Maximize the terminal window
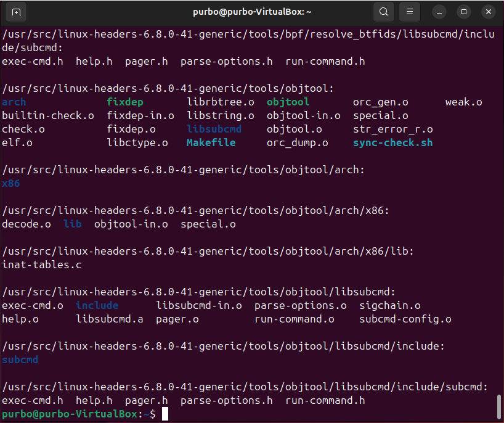Image resolution: width=504 pixels, height=423 pixels. [x=464, y=12]
